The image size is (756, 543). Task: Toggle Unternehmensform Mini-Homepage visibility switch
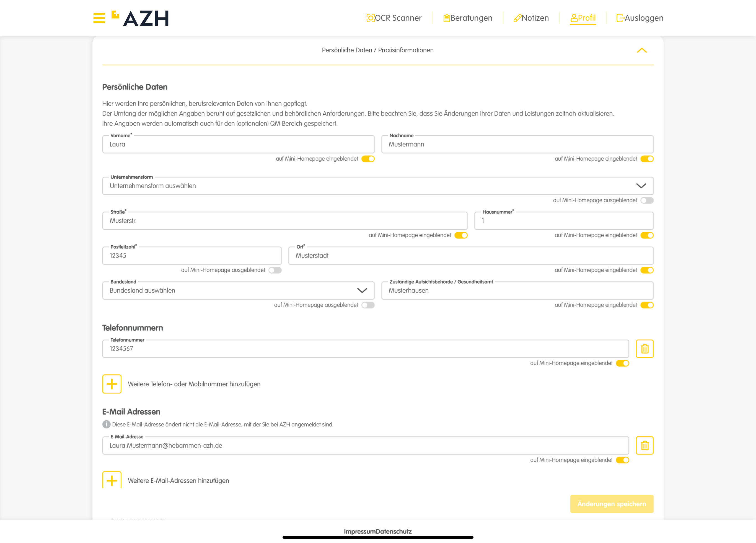coord(647,200)
